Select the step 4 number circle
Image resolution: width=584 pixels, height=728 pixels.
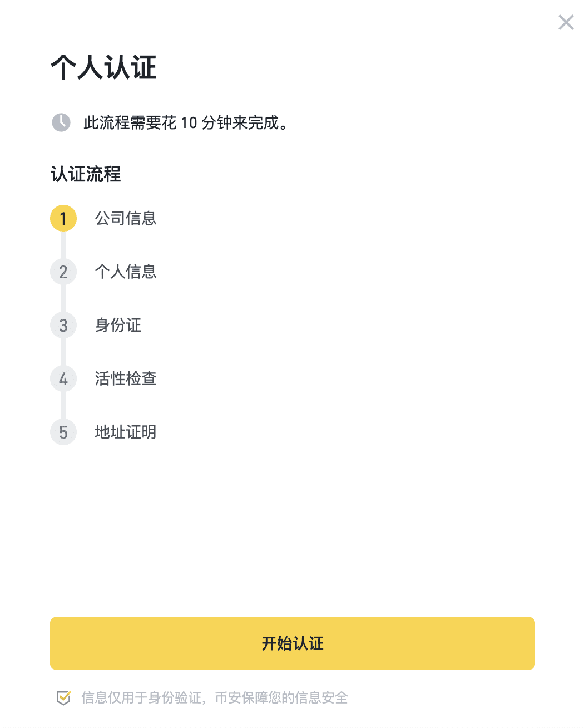[63, 378]
